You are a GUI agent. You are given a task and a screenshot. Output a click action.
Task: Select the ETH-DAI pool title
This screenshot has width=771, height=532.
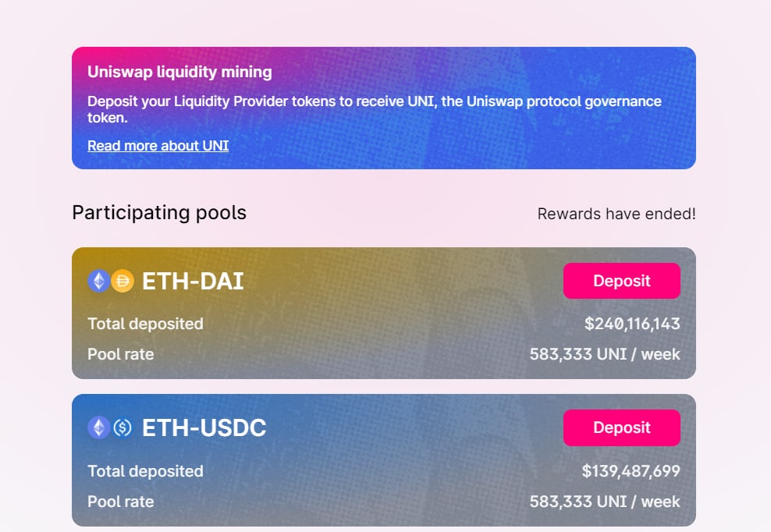pos(193,282)
